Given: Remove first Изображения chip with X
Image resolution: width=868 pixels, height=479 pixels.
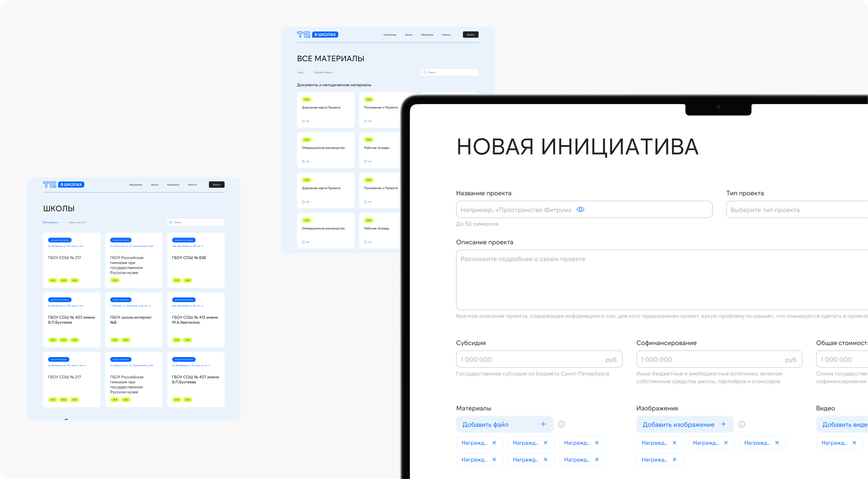Looking at the screenshot, I should (675, 443).
